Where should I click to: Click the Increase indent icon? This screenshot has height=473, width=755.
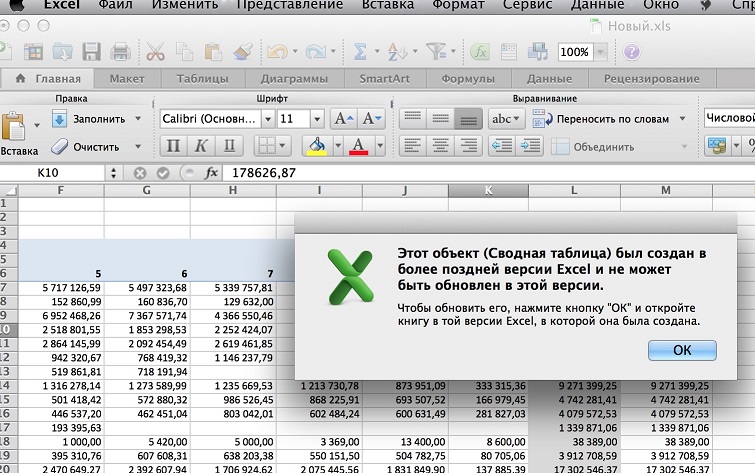530,146
